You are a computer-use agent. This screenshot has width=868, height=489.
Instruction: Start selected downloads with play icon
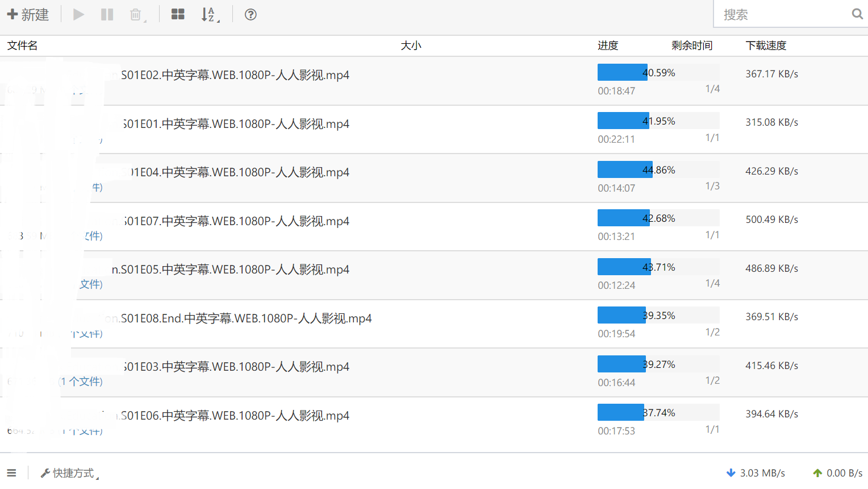pyautogui.click(x=79, y=15)
